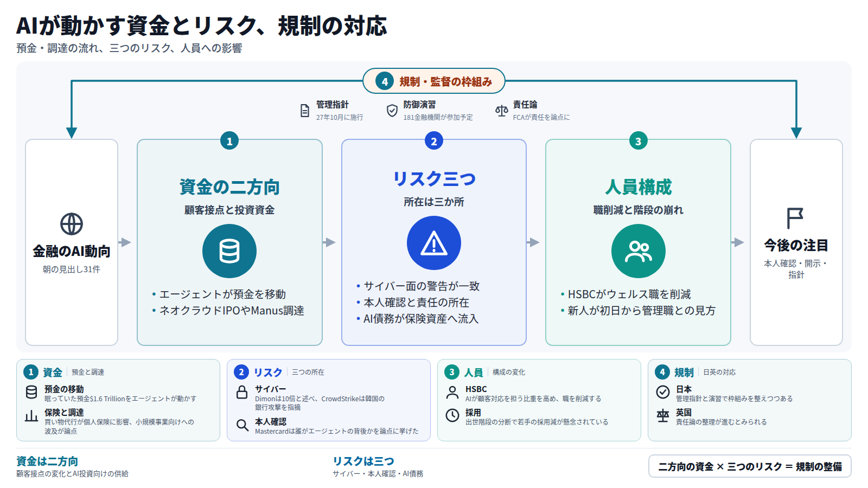Click the scales icon beside 責任論
The width and height of the screenshot is (868, 488).
tap(502, 111)
